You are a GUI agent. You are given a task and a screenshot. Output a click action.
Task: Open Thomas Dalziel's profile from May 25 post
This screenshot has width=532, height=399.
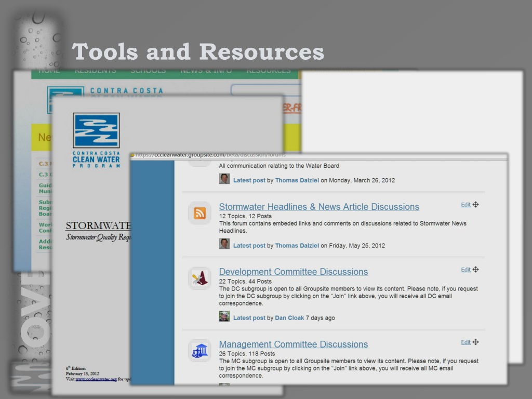(x=297, y=246)
